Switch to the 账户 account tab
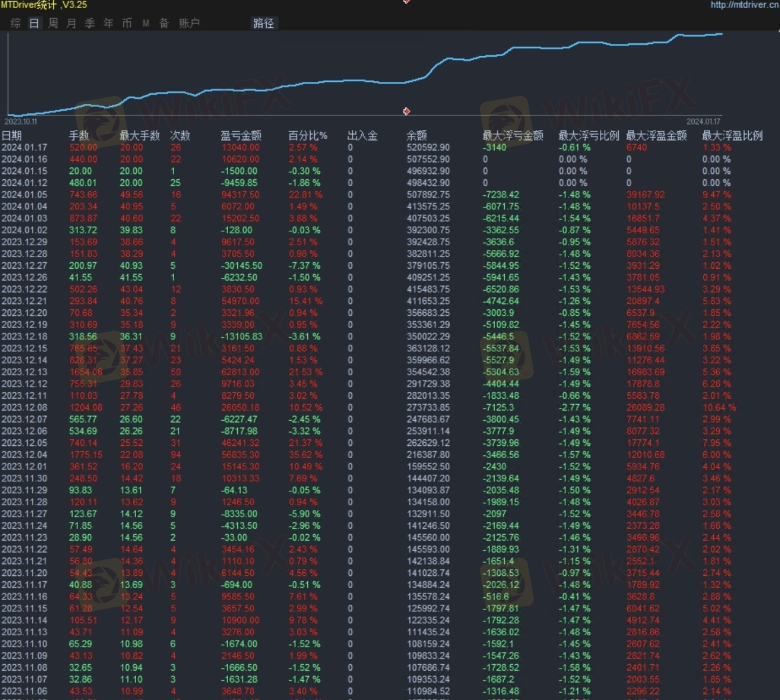 coord(189,23)
